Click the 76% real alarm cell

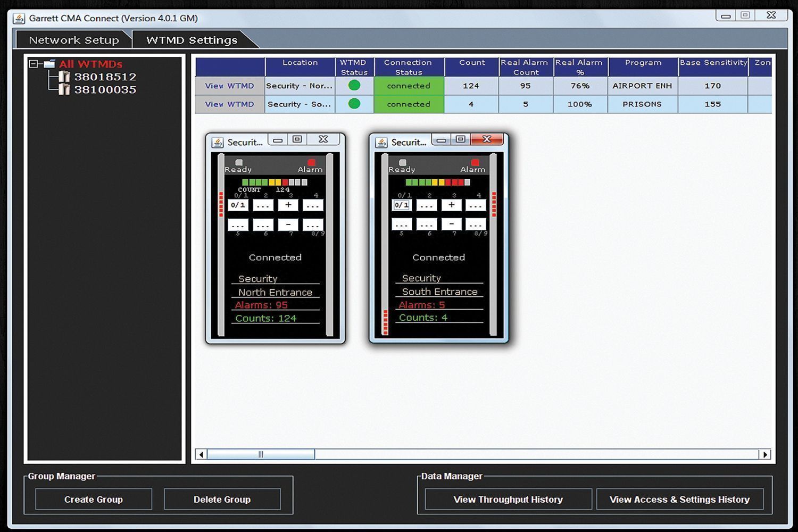(580, 86)
